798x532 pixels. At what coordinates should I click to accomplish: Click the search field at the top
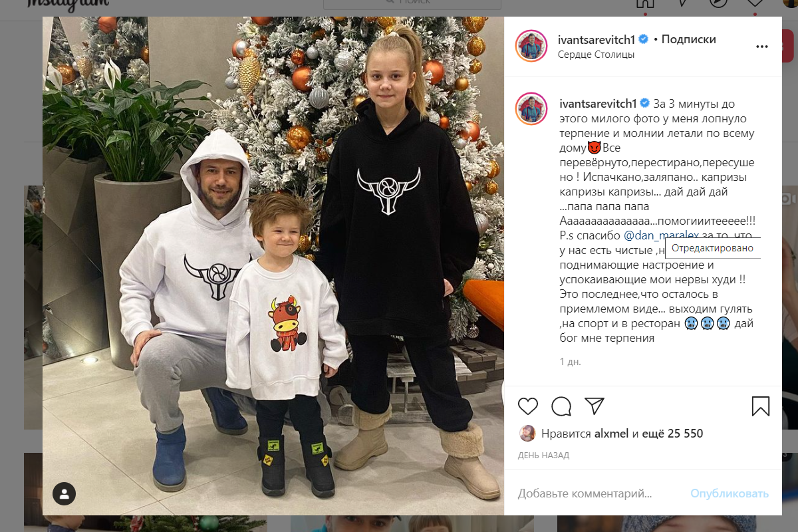(412, 3)
